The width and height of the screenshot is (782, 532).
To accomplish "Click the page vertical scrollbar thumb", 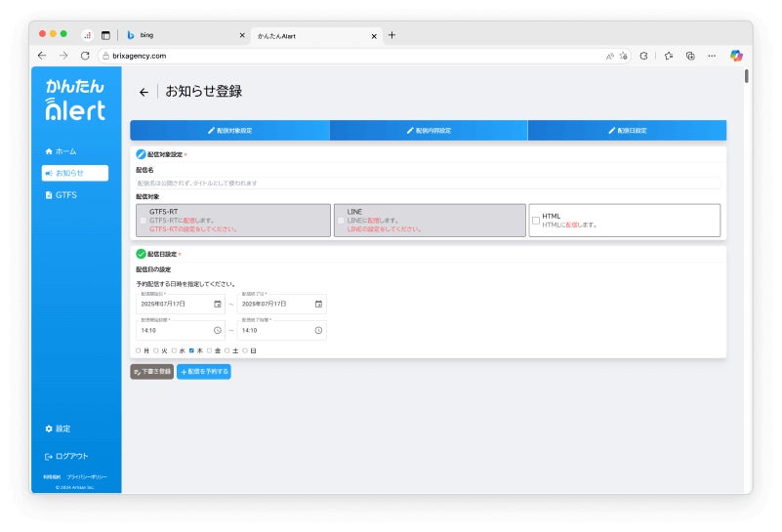I will click(x=746, y=76).
